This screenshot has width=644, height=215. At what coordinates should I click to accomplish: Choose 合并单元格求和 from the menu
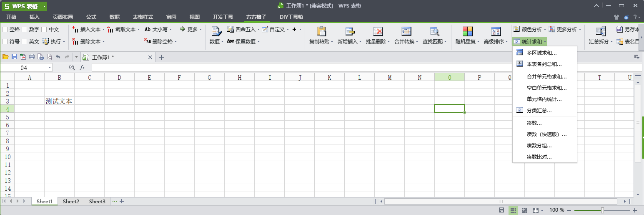545,77
